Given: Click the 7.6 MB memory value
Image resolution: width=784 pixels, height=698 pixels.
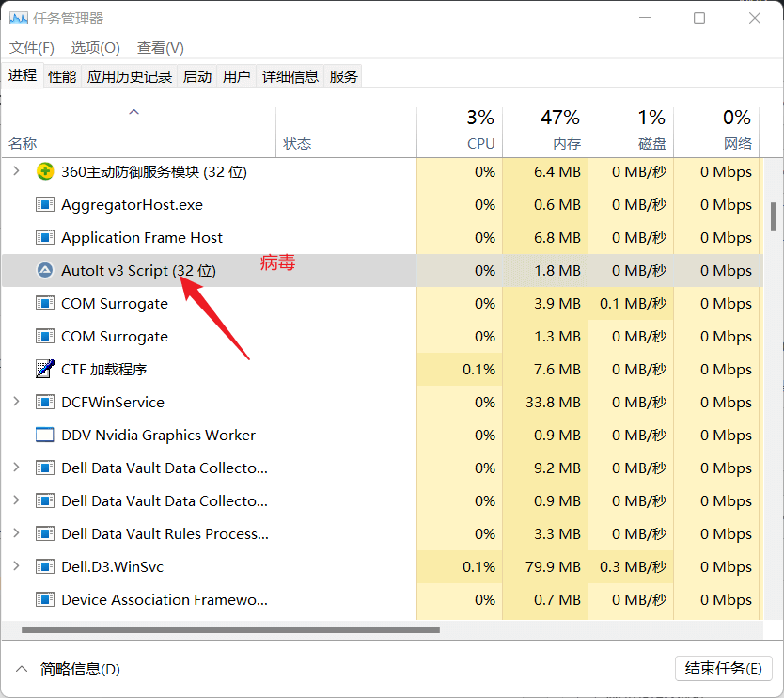Looking at the screenshot, I should pyautogui.click(x=557, y=370).
